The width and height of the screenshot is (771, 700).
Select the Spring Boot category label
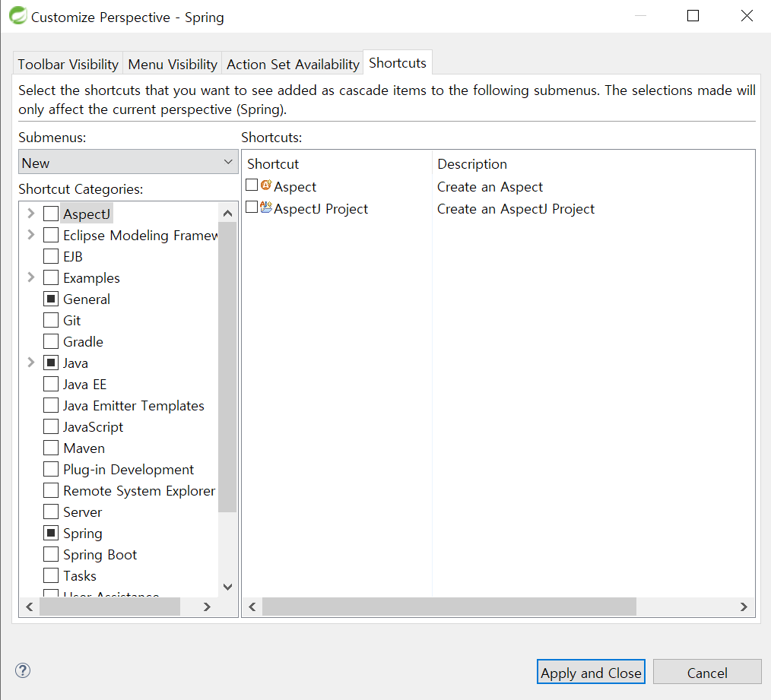[x=100, y=555]
